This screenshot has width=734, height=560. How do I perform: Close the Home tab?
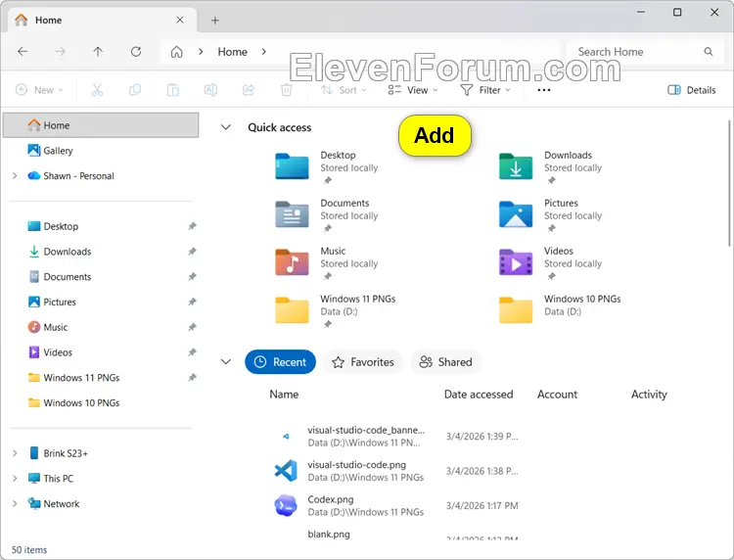(180, 20)
